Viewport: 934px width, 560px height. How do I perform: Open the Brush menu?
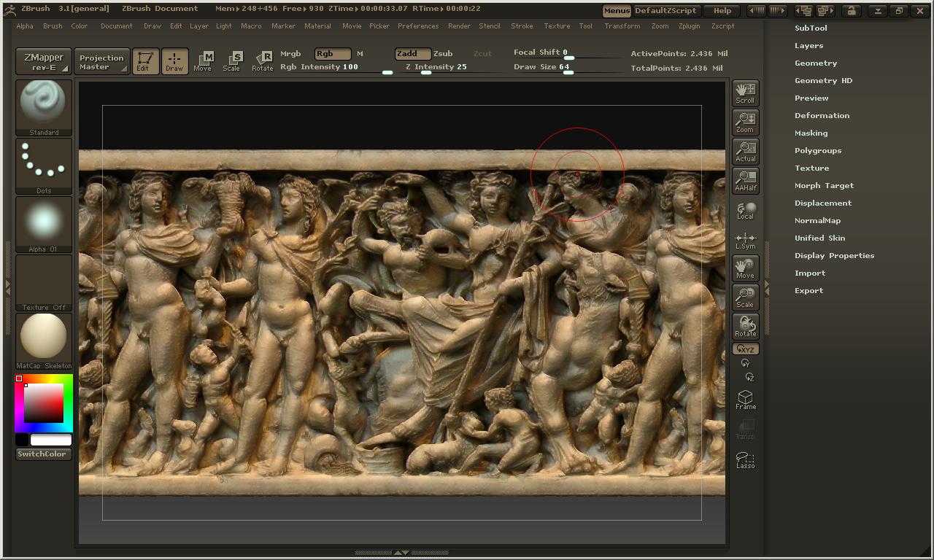(53, 26)
